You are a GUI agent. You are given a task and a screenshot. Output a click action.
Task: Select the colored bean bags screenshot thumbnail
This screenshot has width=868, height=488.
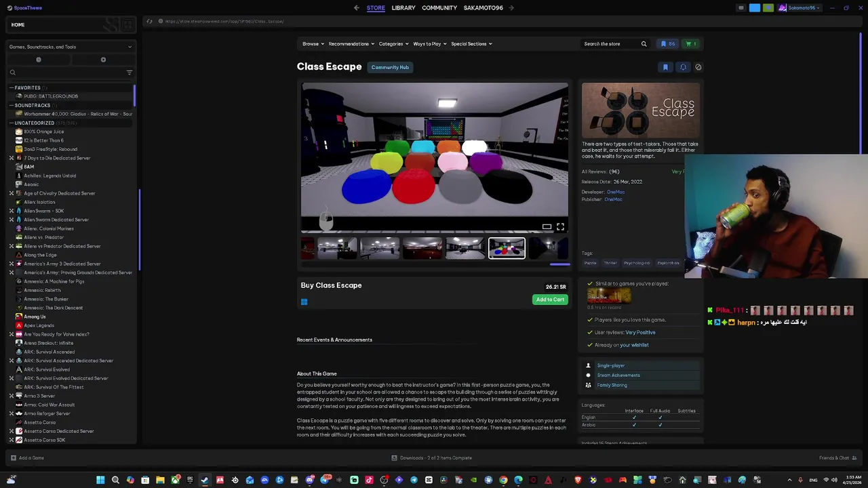(x=507, y=249)
